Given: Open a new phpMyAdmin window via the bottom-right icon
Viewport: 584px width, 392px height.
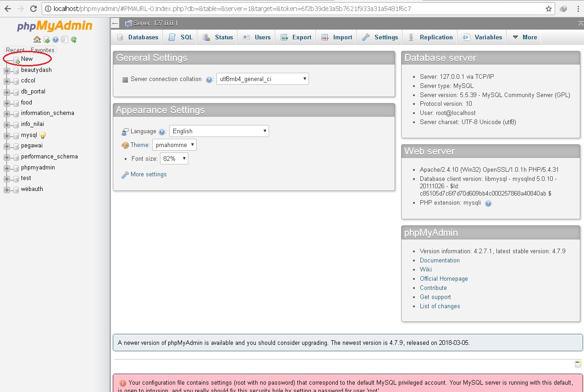Looking at the screenshot, I should coord(577,364).
